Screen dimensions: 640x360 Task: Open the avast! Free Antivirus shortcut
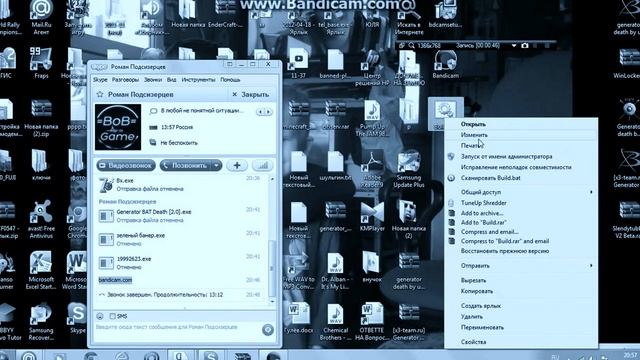[x=41, y=219]
